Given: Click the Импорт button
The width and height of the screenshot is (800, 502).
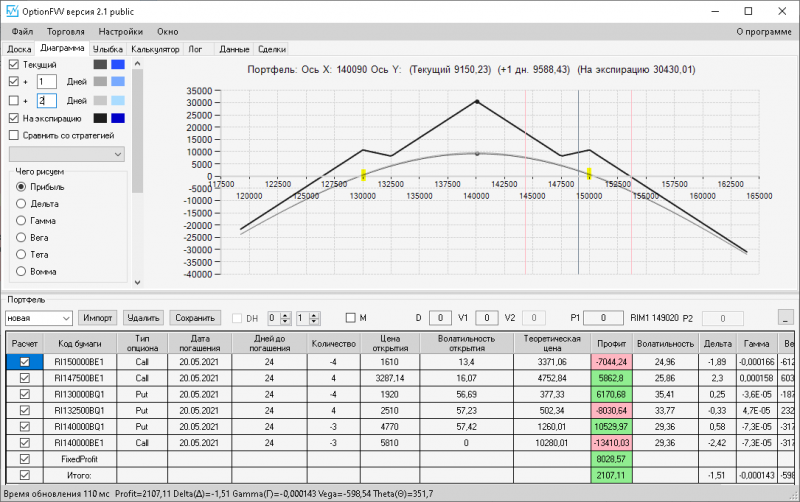Looking at the screenshot, I should (x=97, y=318).
